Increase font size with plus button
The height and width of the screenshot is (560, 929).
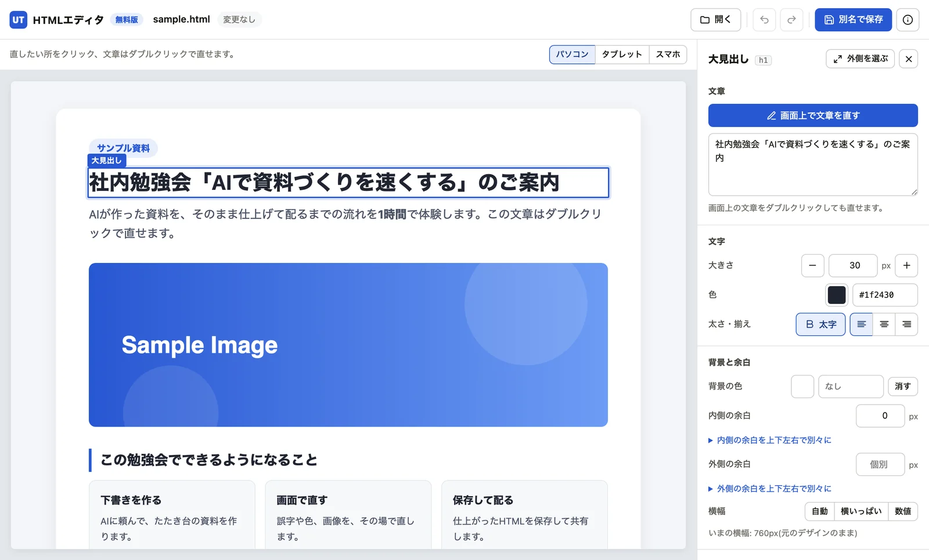click(906, 265)
